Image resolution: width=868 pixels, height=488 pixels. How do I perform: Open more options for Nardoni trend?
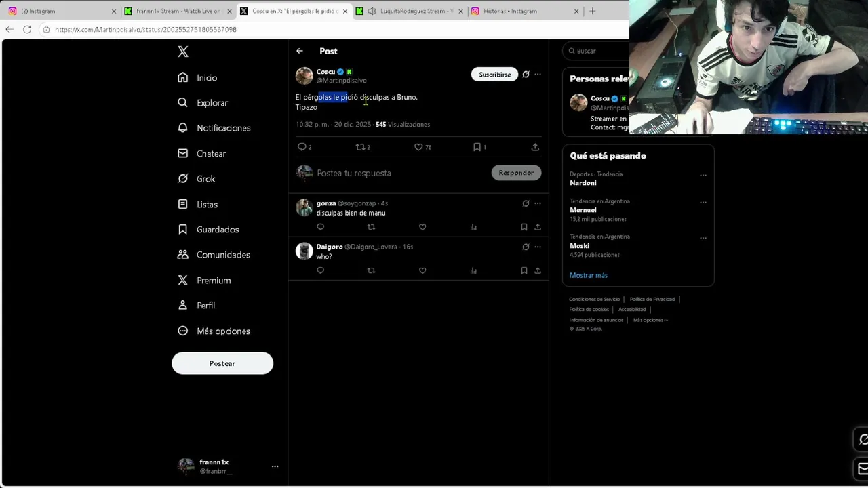pos(703,175)
